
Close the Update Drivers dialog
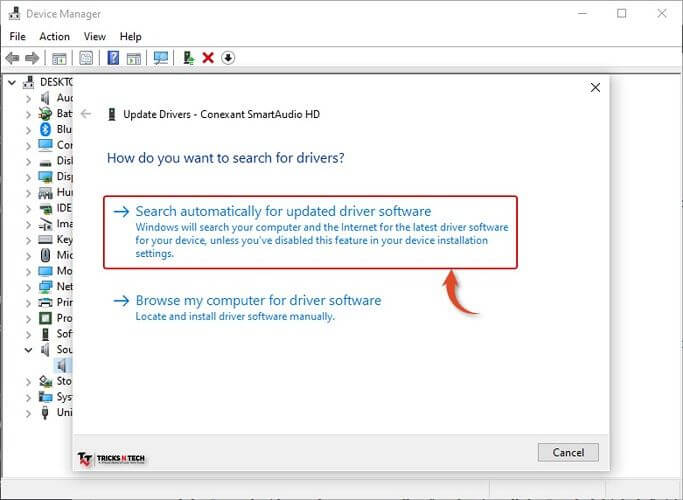(x=595, y=88)
